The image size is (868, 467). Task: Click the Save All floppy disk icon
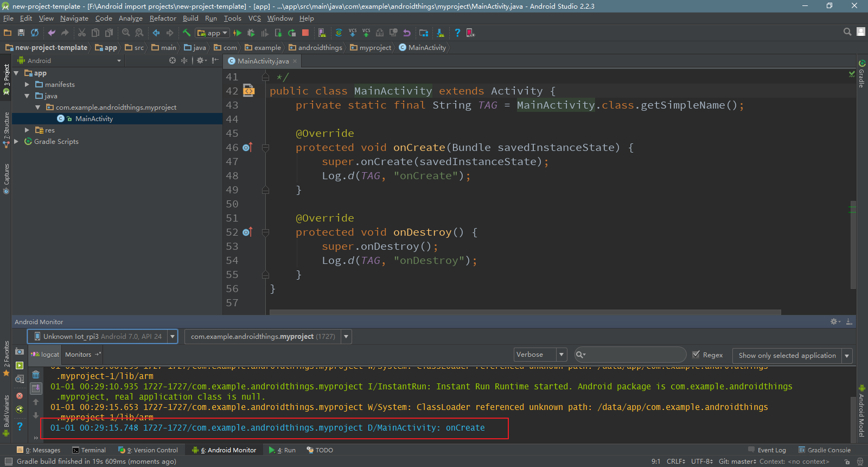click(x=21, y=33)
